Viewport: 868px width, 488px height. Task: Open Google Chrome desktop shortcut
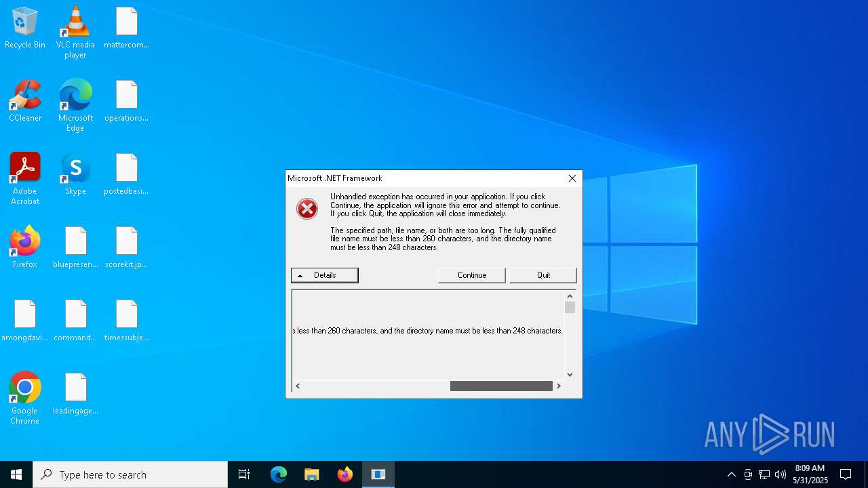tap(25, 399)
